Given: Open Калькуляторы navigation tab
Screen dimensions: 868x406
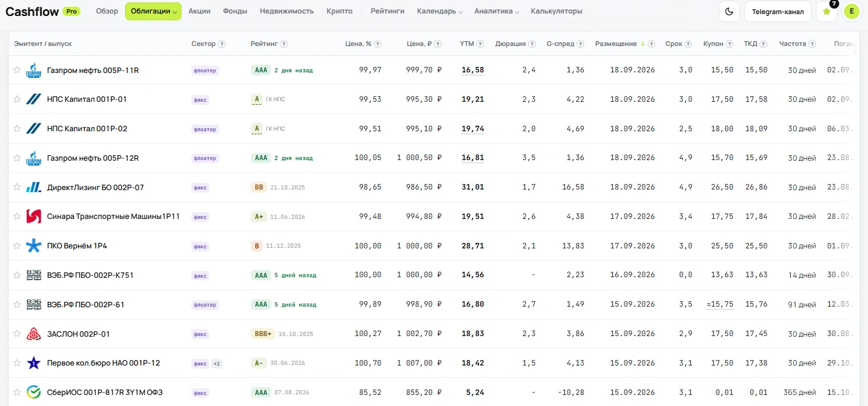Looking at the screenshot, I should [556, 11].
